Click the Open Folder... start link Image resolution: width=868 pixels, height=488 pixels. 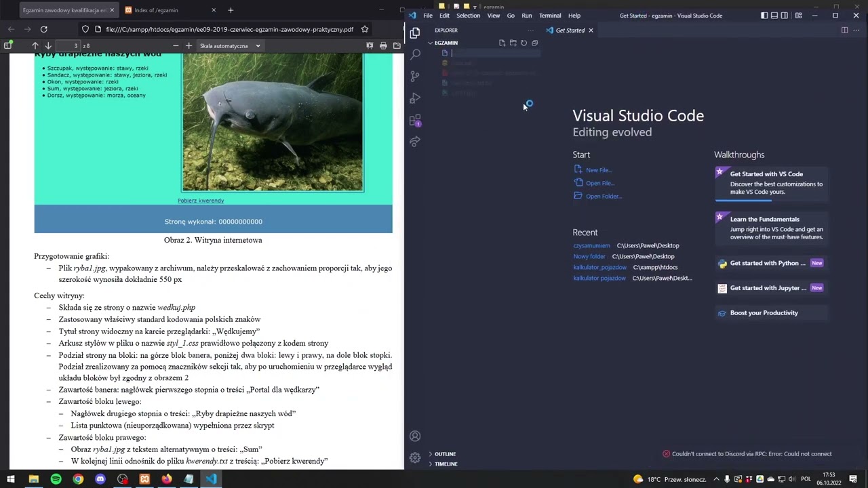(604, 197)
